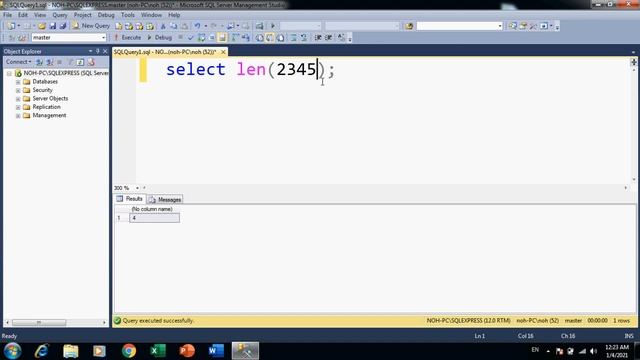Expand the Replication folder
This screenshot has height=360, width=640.
coord(18,107)
